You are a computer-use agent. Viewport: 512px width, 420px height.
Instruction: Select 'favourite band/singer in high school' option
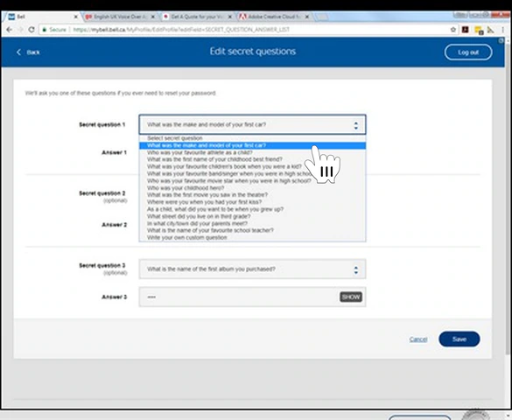(x=252, y=173)
